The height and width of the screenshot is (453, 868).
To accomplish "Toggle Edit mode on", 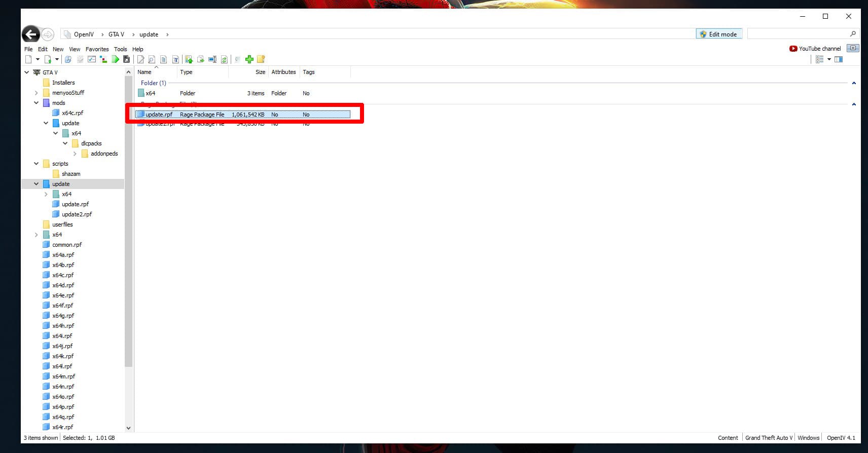I will [718, 34].
